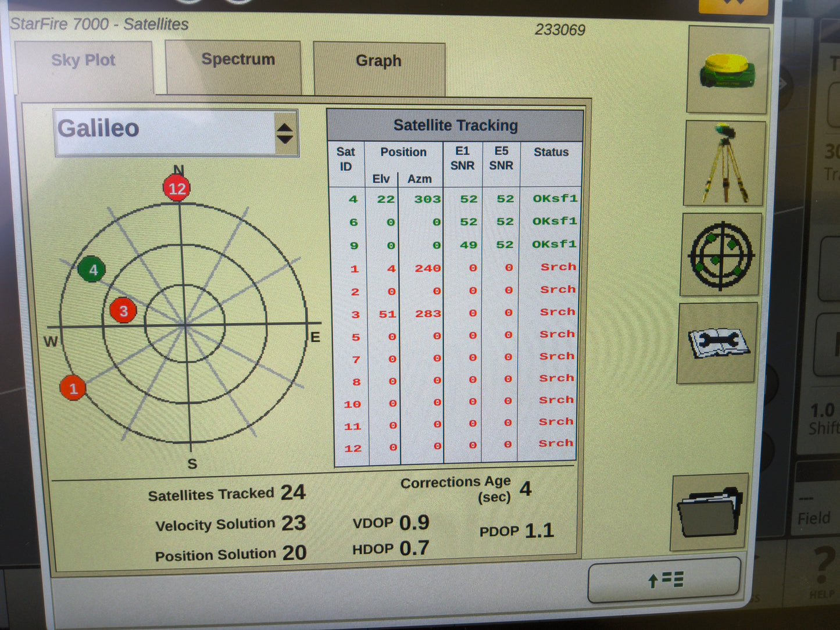Click azimuth value 303 for satellite 4

click(428, 199)
